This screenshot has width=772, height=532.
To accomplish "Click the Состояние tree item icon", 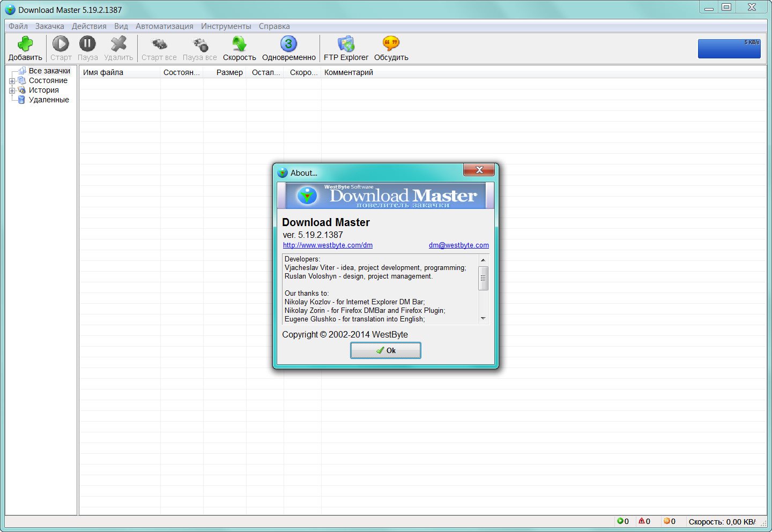I will point(21,80).
